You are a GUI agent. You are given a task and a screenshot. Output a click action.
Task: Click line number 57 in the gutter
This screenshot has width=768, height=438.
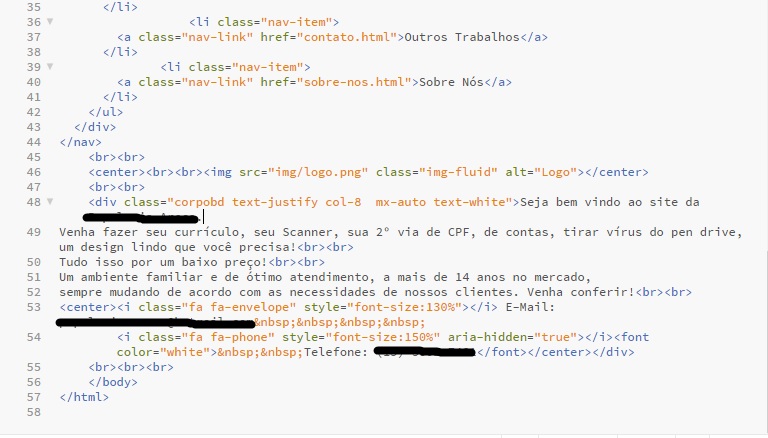pos(34,397)
